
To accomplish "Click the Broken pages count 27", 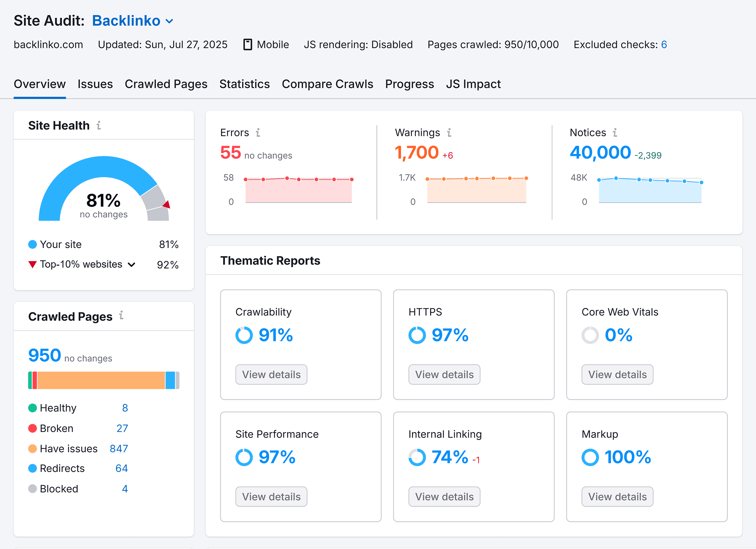I will tap(122, 428).
